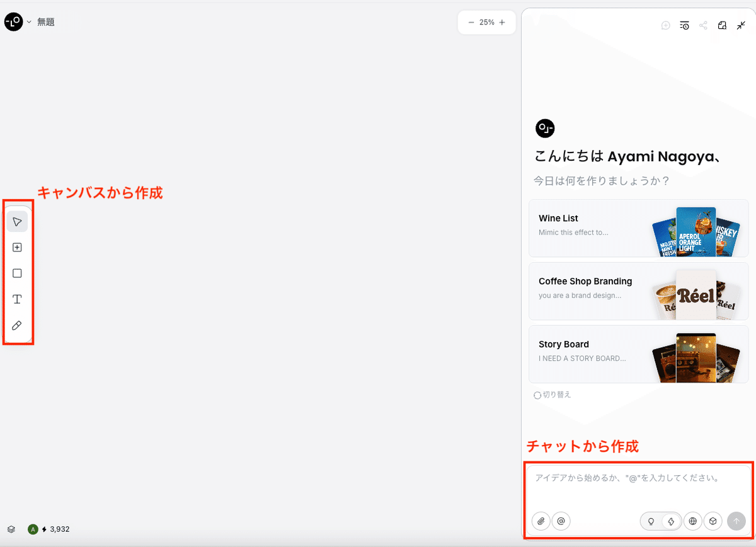
Task: Open the 25% zoom level menu
Action: click(486, 22)
